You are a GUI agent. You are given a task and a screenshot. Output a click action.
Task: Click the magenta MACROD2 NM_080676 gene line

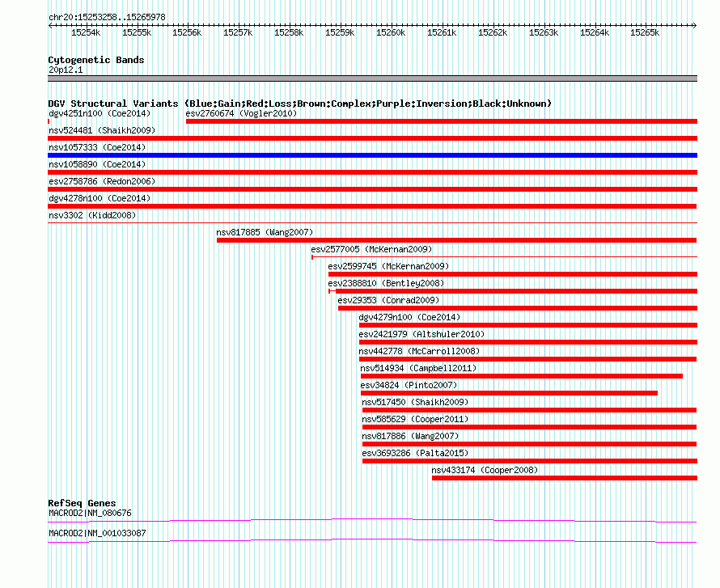point(372,521)
